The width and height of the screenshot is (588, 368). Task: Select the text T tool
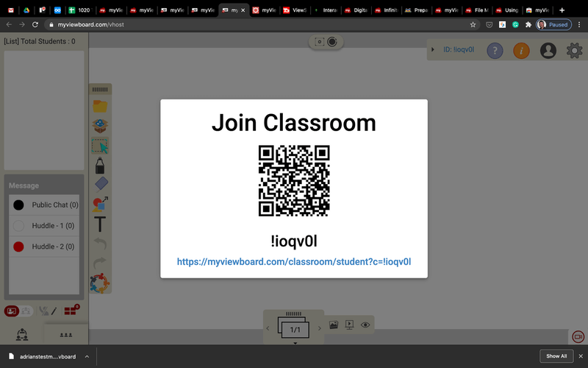click(x=100, y=224)
